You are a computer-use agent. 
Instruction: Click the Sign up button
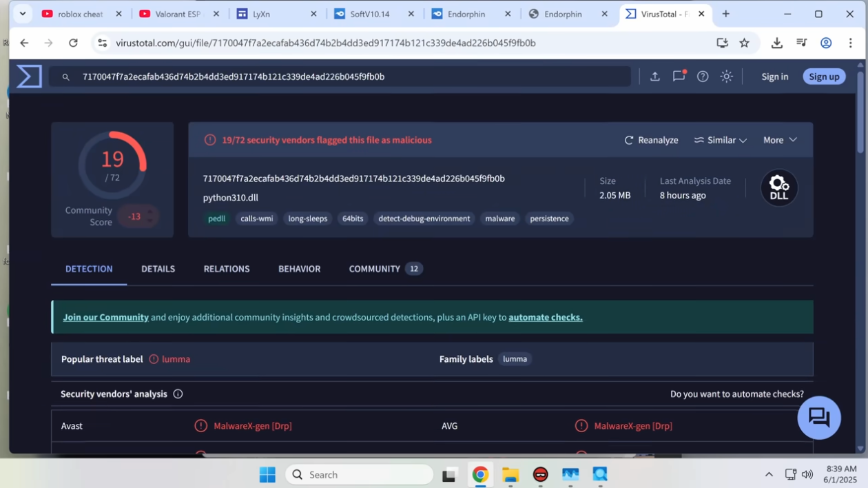point(824,77)
